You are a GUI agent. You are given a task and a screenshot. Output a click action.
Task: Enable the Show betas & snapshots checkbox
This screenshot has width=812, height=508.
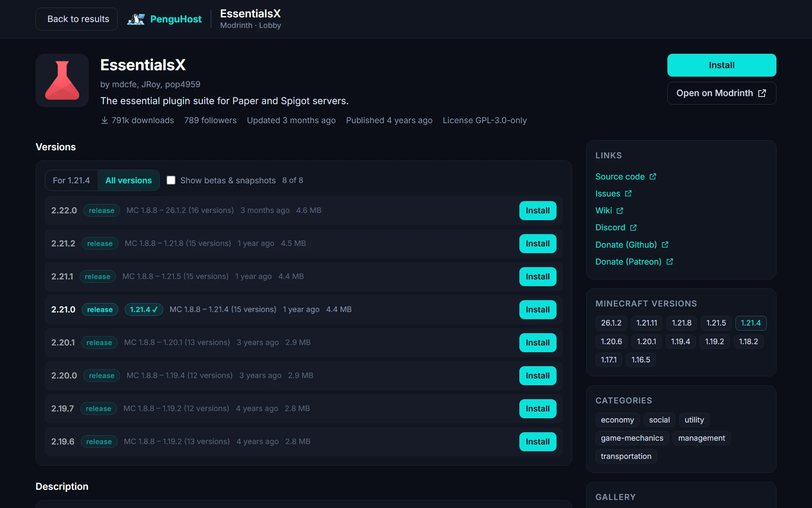pos(171,180)
